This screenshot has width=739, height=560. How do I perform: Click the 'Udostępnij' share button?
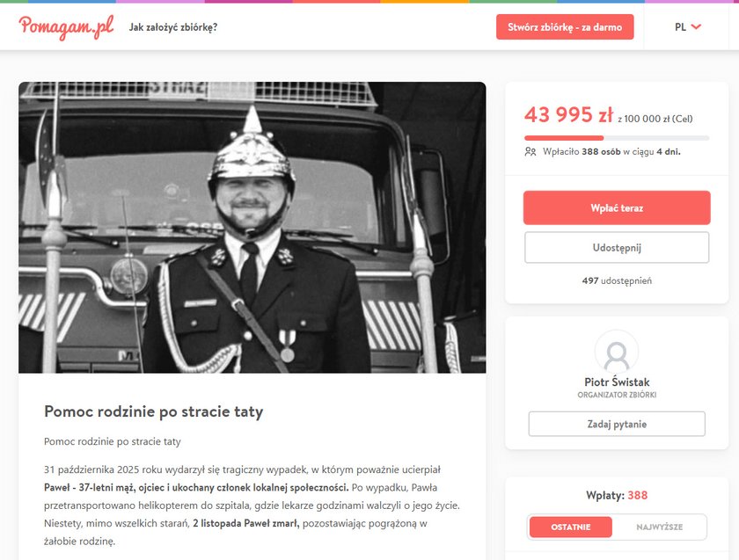click(617, 247)
